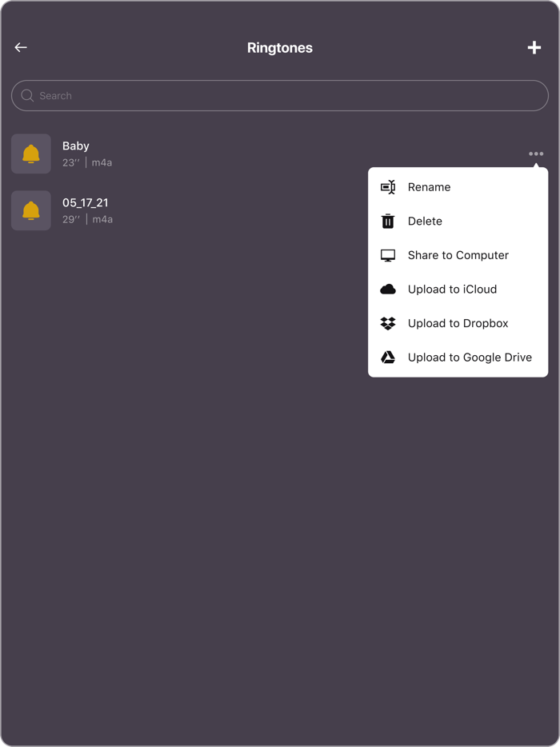
Task: Select Share to Computer menu option
Action: [458, 255]
